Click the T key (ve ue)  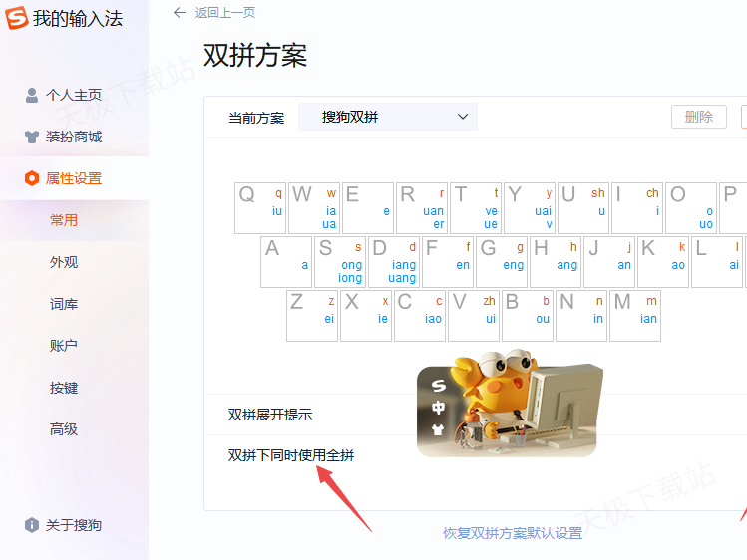tap(476, 208)
